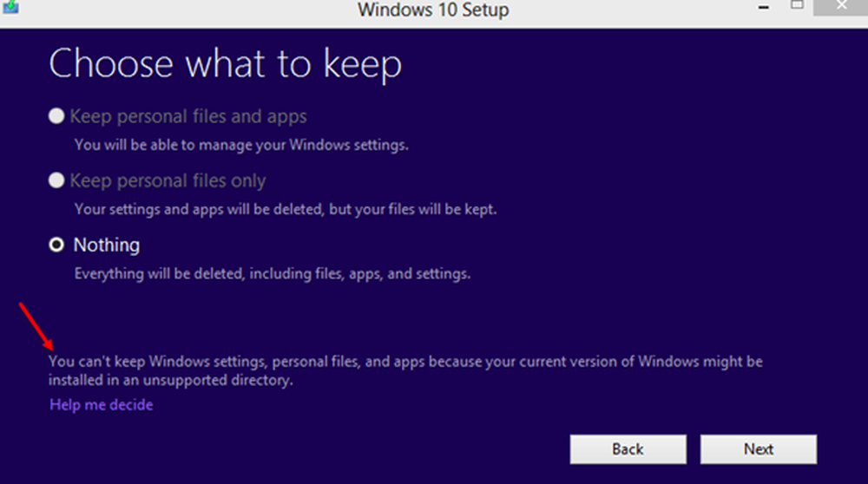Click text 'Everything will be deleted, including files'

coord(207,274)
